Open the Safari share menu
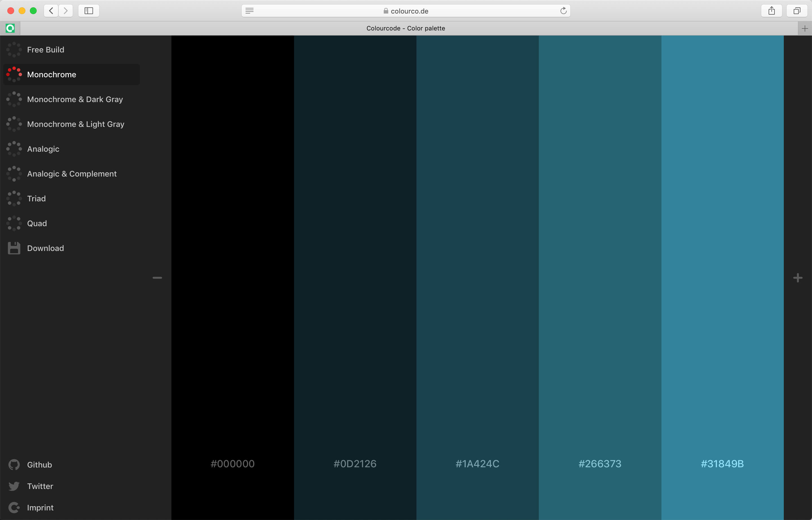The height and width of the screenshot is (520, 812). [x=772, y=11]
